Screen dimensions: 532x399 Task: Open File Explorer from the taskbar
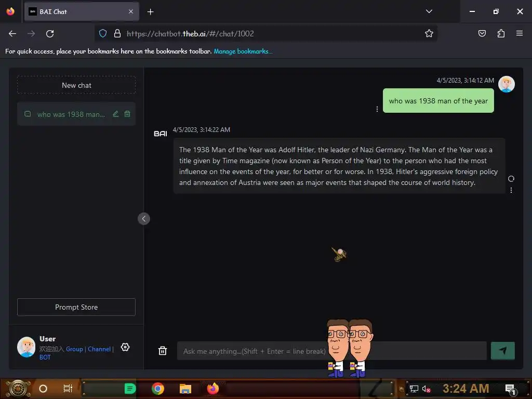(x=185, y=389)
